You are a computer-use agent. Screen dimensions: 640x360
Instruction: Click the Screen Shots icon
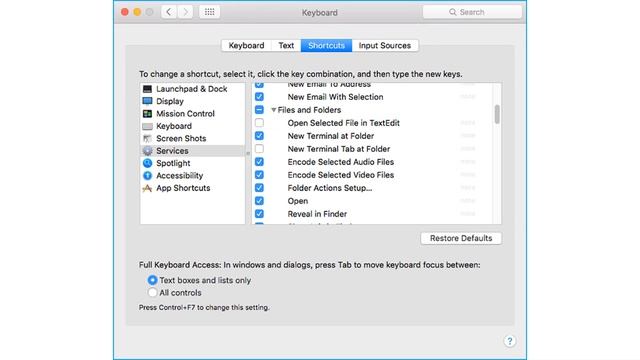[147, 138]
